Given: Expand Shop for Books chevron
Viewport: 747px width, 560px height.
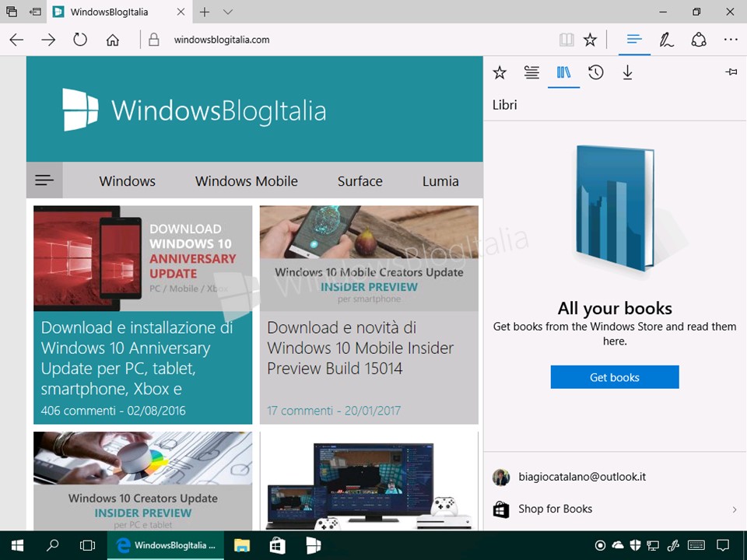Looking at the screenshot, I should click(x=734, y=509).
